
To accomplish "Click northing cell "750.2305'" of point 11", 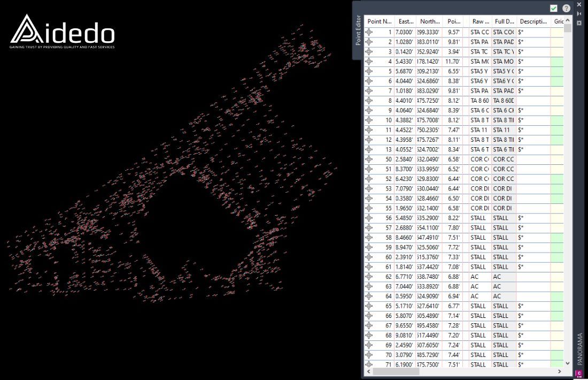I will point(430,130).
